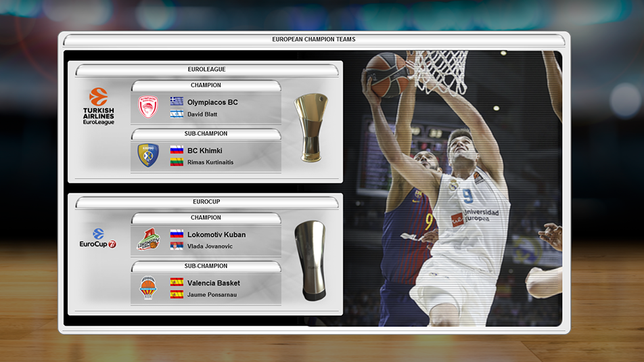Viewport: 644px width, 362px height.
Task: Click the EuroCup 7 logo
Action: click(x=97, y=238)
